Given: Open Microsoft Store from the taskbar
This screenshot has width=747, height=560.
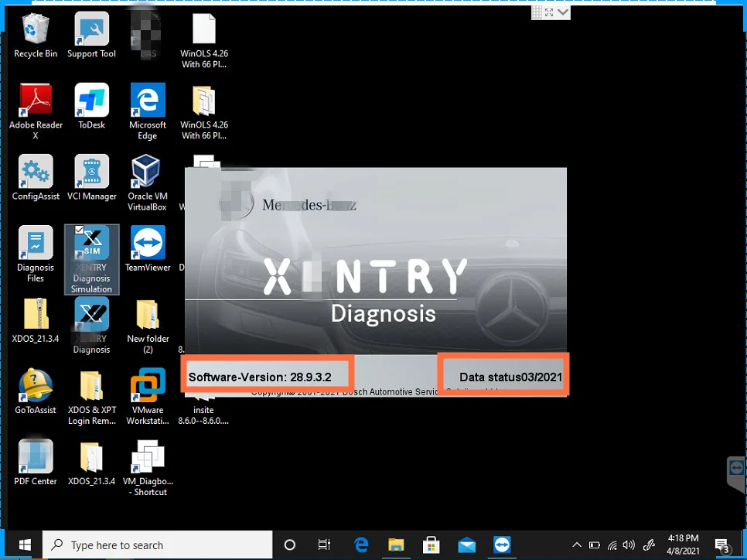Looking at the screenshot, I should tap(431, 545).
